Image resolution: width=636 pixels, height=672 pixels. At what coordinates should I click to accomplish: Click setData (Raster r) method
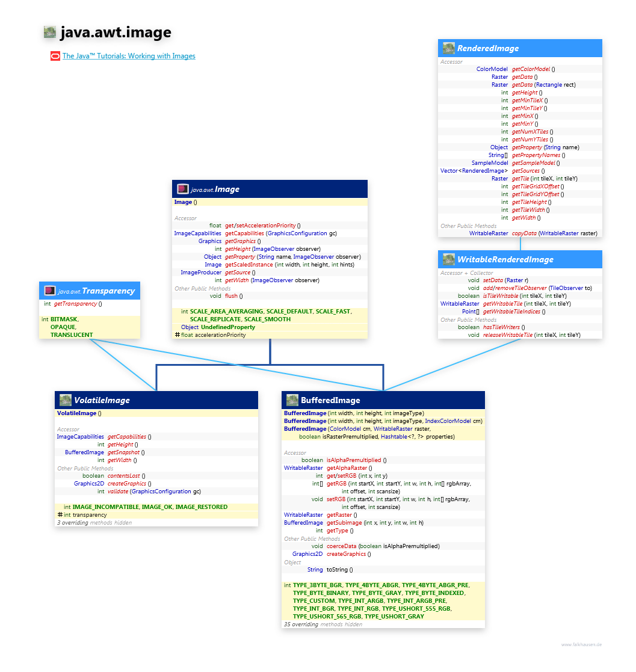[505, 280]
